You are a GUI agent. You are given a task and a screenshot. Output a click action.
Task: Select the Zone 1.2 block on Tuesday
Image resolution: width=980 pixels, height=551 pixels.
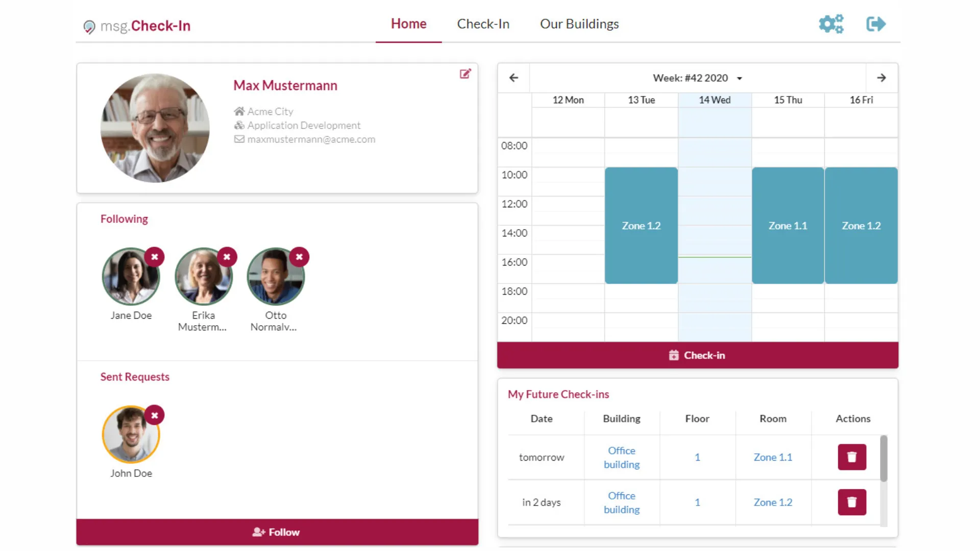coord(641,225)
